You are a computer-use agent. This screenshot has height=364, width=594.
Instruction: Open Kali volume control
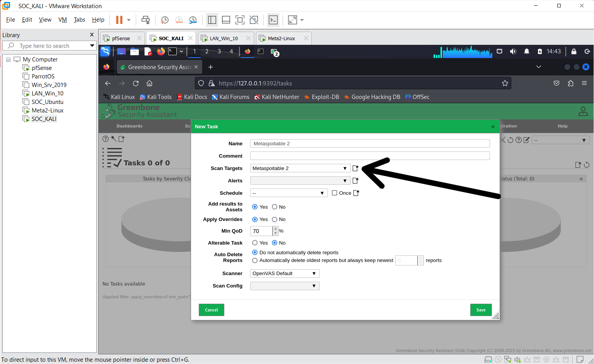point(513,51)
